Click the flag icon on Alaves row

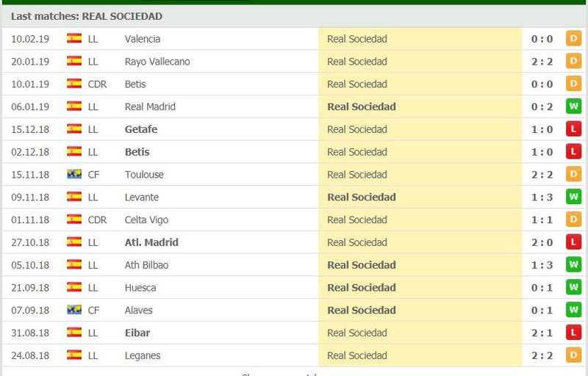[x=74, y=310]
